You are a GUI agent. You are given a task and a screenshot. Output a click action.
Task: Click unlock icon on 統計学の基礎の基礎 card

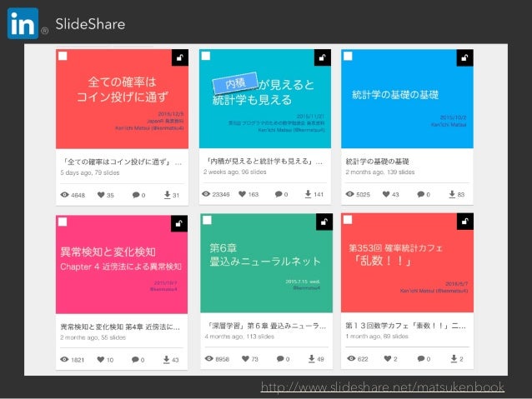[x=464, y=57]
